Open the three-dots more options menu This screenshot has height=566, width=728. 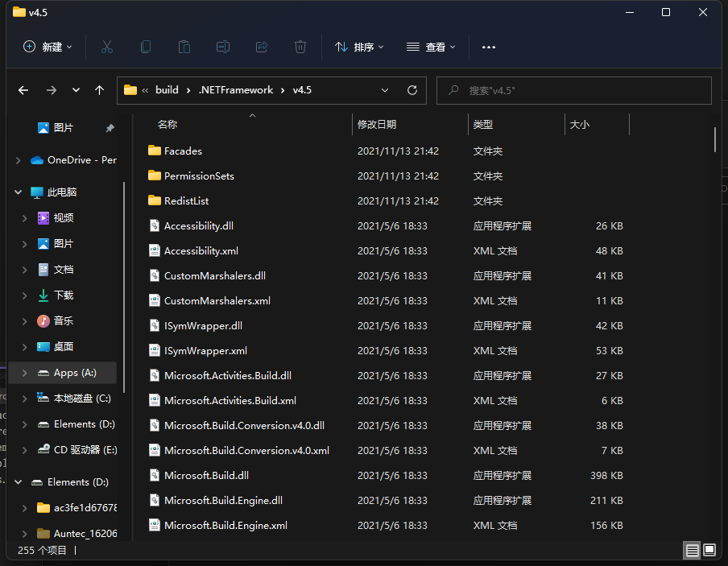[489, 47]
